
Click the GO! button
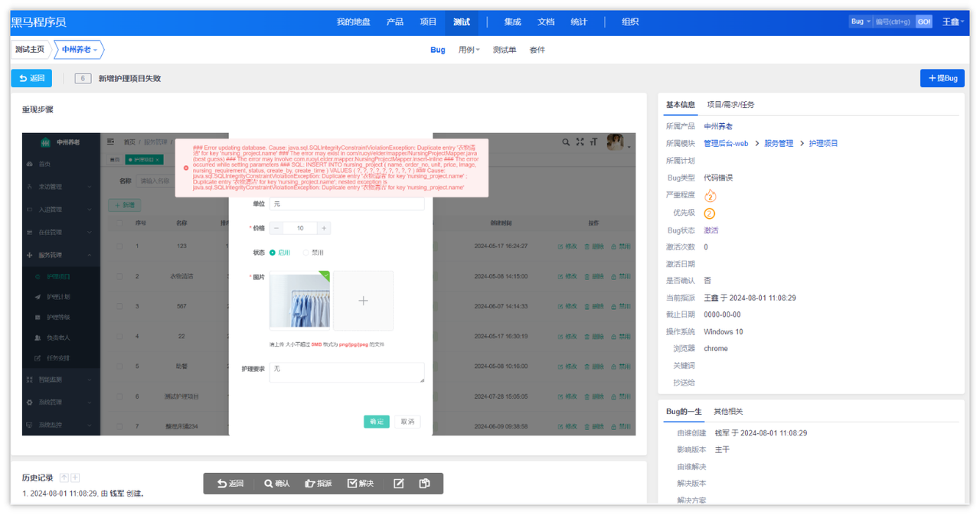coord(924,21)
